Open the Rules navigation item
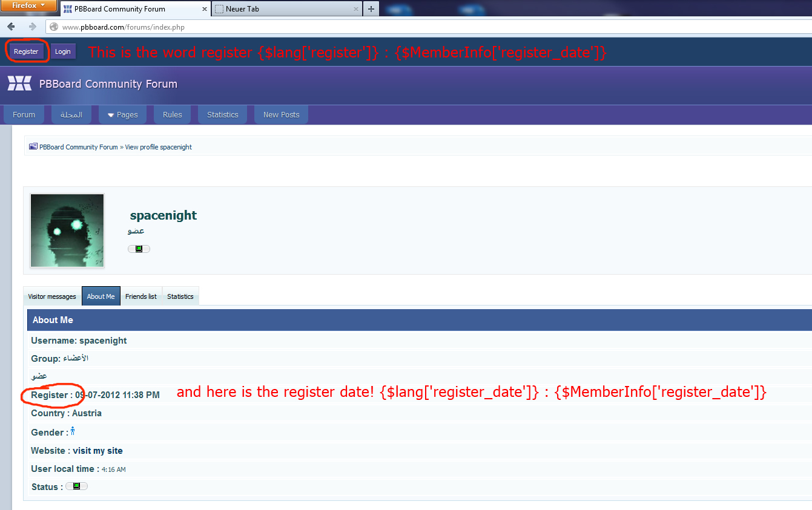This screenshot has width=812, height=510. tap(173, 114)
